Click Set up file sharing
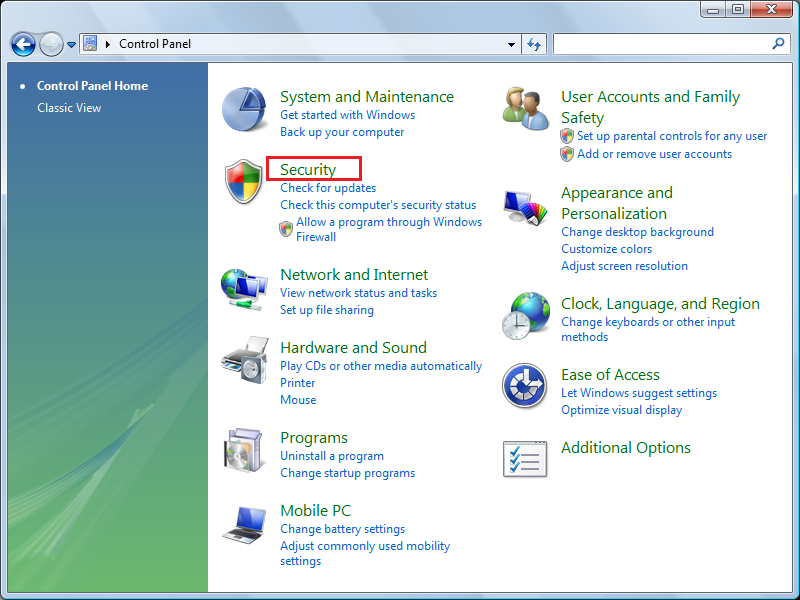This screenshot has width=800, height=600. tap(327, 310)
